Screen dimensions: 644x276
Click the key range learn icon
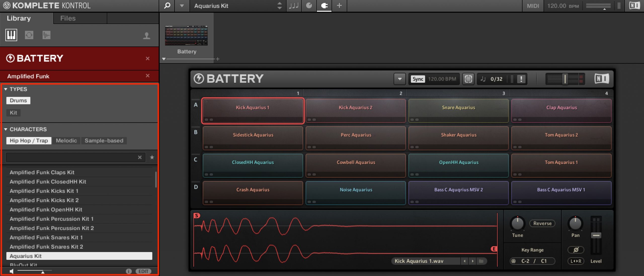point(513,261)
